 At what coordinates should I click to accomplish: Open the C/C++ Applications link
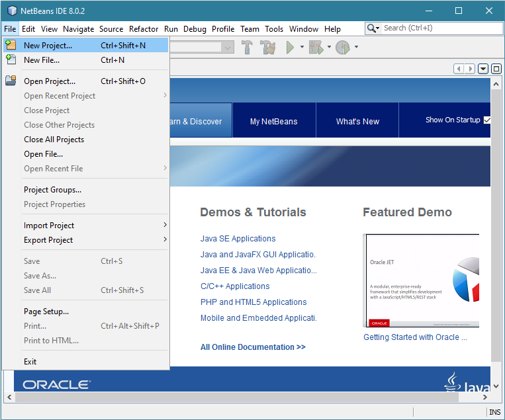pyautogui.click(x=235, y=286)
